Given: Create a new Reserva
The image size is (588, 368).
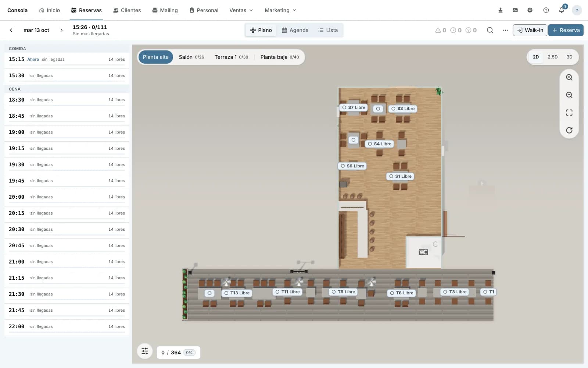Looking at the screenshot, I should (566, 30).
